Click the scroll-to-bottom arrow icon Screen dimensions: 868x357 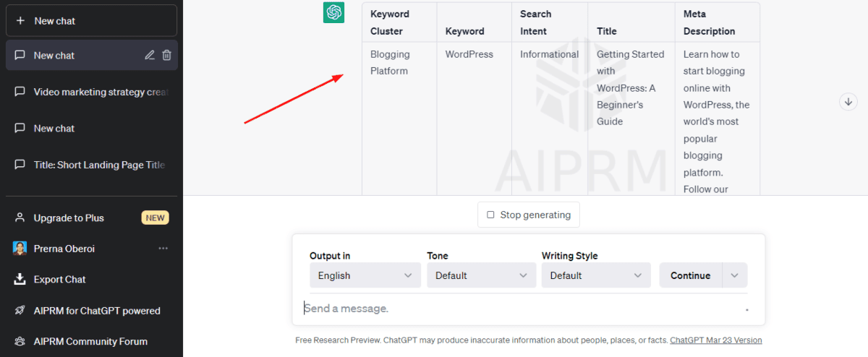pos(848,102)
